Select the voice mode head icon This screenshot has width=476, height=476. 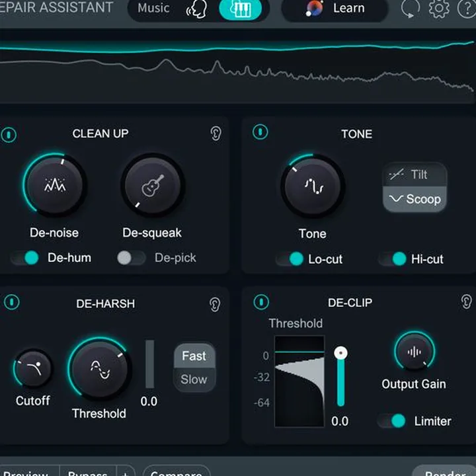tap(197, 9)
